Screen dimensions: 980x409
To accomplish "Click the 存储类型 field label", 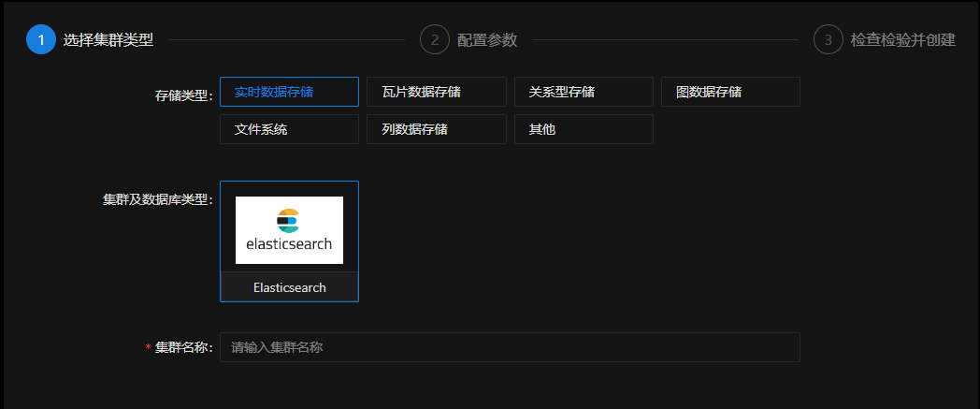I will click(x=184, y=95).
